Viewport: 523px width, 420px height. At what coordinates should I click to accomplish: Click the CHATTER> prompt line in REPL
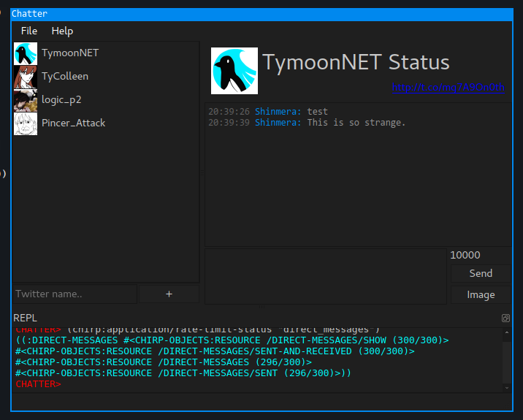[38, 384]
